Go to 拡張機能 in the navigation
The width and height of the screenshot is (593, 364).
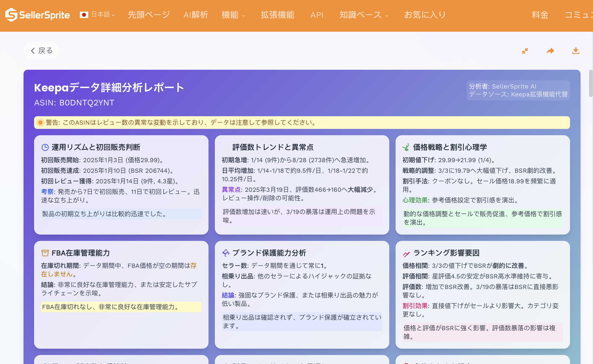pos(277,15)
